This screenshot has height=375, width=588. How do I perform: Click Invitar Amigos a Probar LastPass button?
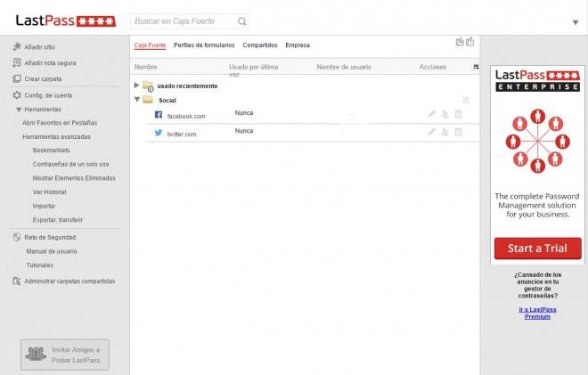click(65, 355)
